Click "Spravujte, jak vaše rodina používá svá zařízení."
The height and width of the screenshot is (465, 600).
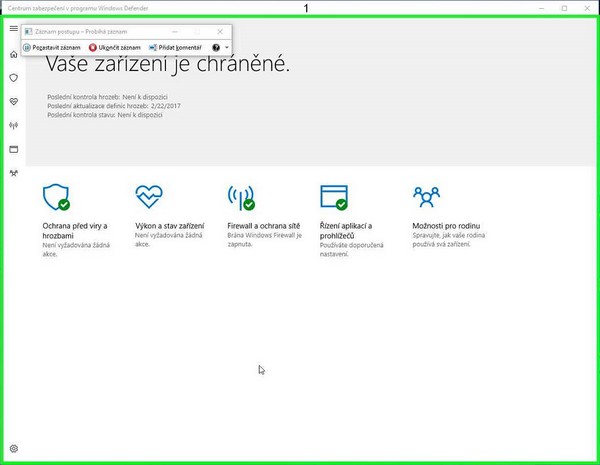click(x=448, y=240)
